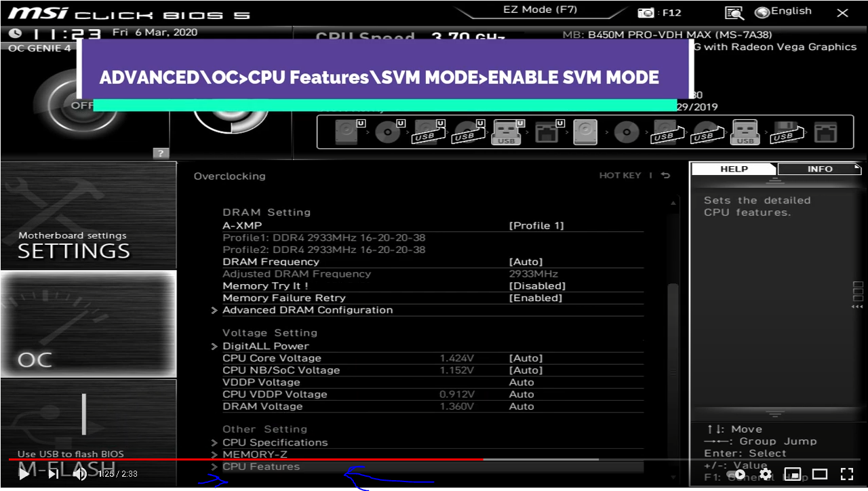The image size is (868, 491).
Task: Click the F12 screenshot camera icon
Action: (646, 13)
